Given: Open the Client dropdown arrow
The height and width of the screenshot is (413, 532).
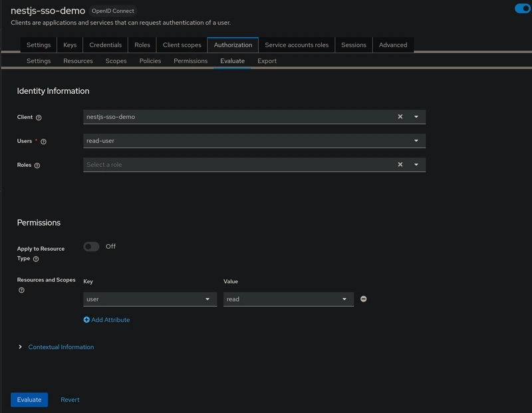Looking at the screenshot, I should click(416, 117).
